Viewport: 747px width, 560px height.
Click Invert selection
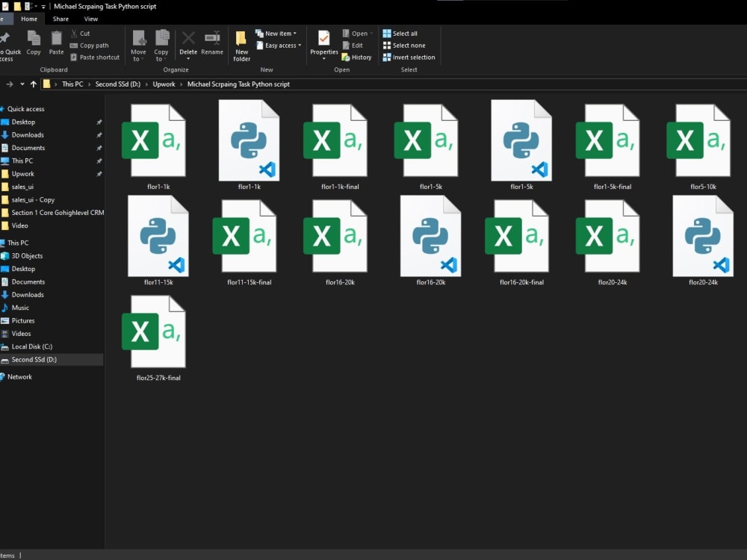click(409, 57)
